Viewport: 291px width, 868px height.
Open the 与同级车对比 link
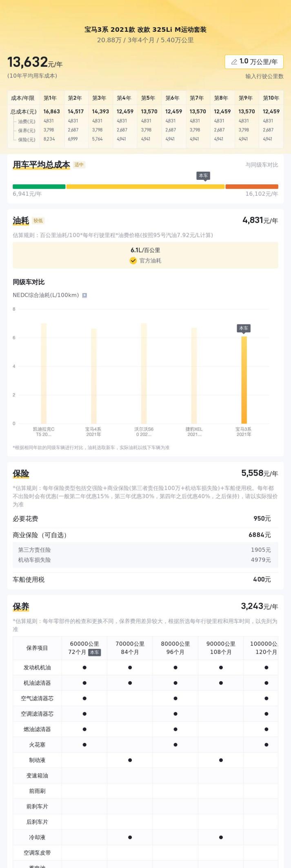262,165
